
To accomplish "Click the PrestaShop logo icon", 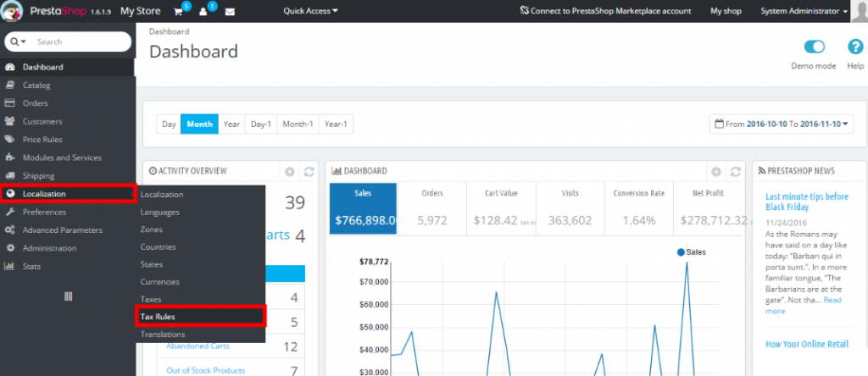I will tap(14, 10).
